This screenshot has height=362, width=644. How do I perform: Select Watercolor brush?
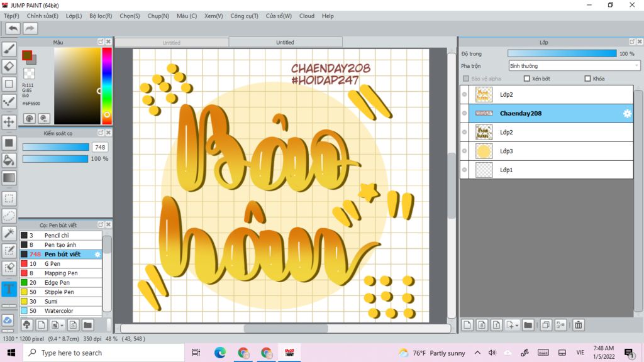click(x=61, y=311)
